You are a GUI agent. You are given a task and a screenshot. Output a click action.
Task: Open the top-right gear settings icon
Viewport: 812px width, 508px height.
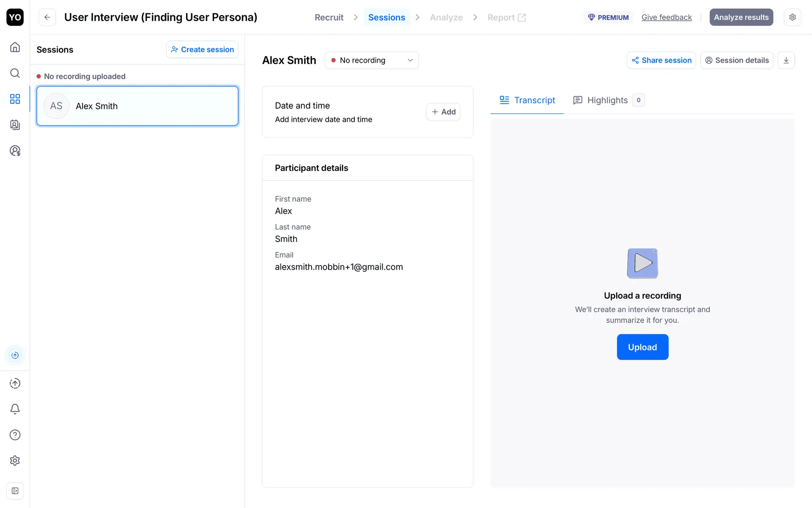pos(792,17)
